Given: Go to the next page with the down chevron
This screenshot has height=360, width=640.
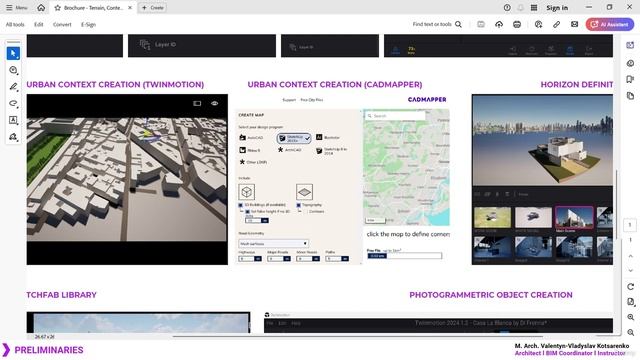Looking at the screenshot, I should coord(631,270).
